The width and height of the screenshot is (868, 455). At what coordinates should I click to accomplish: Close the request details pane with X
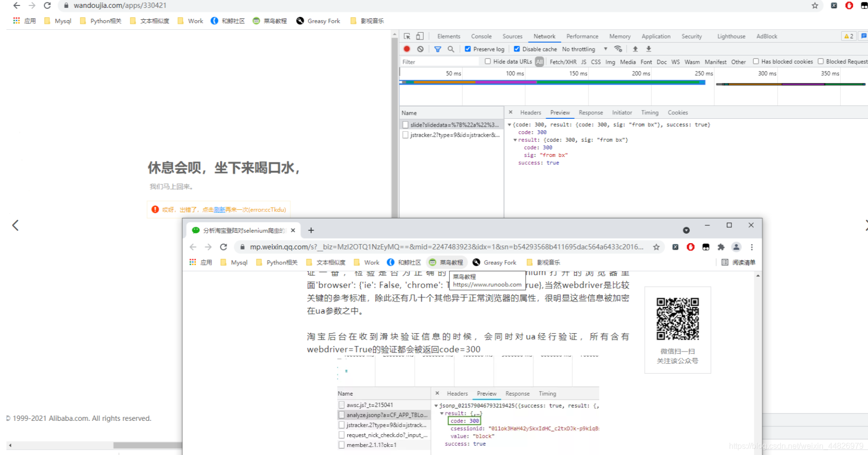(511, 112)
